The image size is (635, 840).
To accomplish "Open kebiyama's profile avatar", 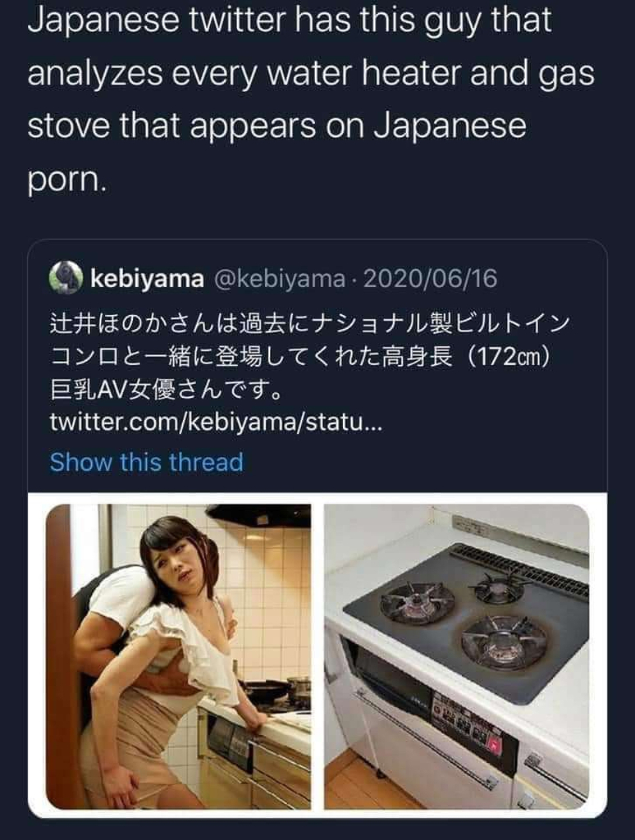I will click(x=66, y=278).
